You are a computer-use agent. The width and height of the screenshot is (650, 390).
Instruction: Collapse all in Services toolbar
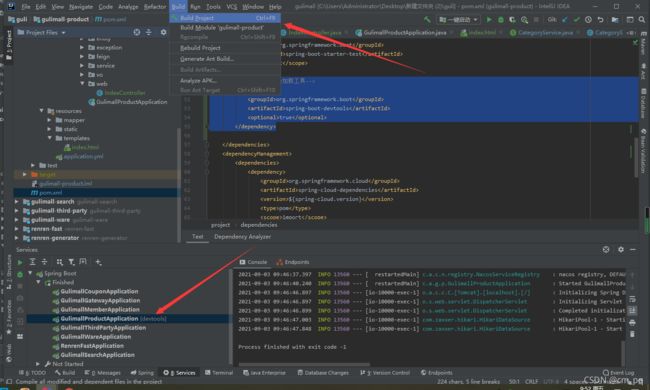[44, 262]
